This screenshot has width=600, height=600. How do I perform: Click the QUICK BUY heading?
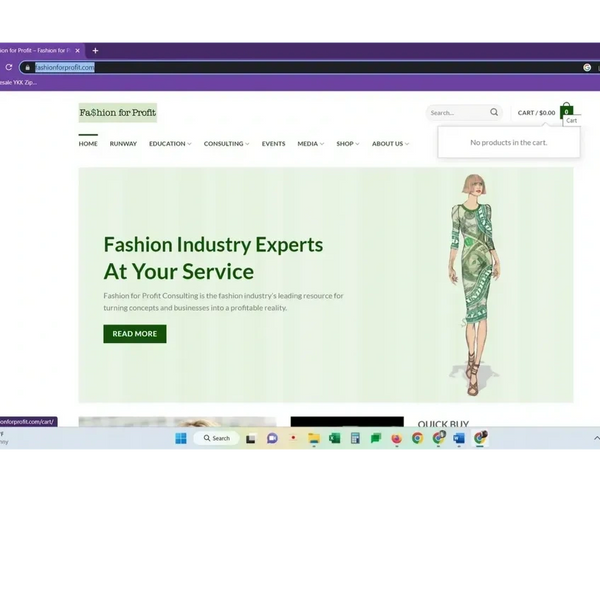(443, 423)
